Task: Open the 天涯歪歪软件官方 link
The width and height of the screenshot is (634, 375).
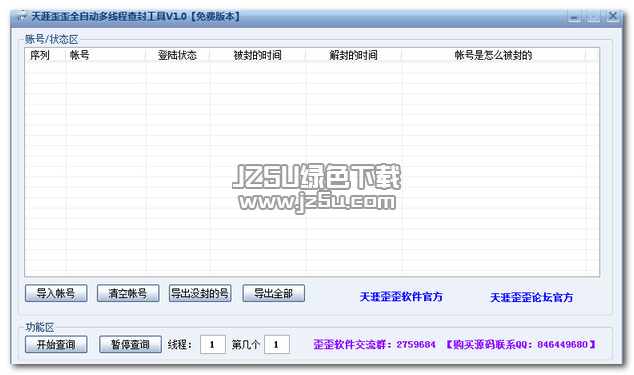Action: pos(401,297)
